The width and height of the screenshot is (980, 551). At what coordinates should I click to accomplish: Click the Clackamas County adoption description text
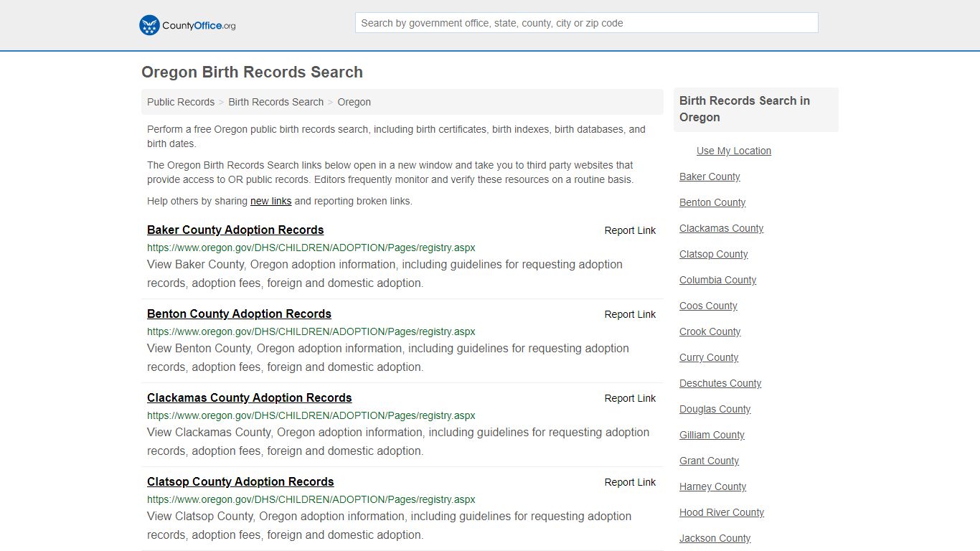click(398, 441)
